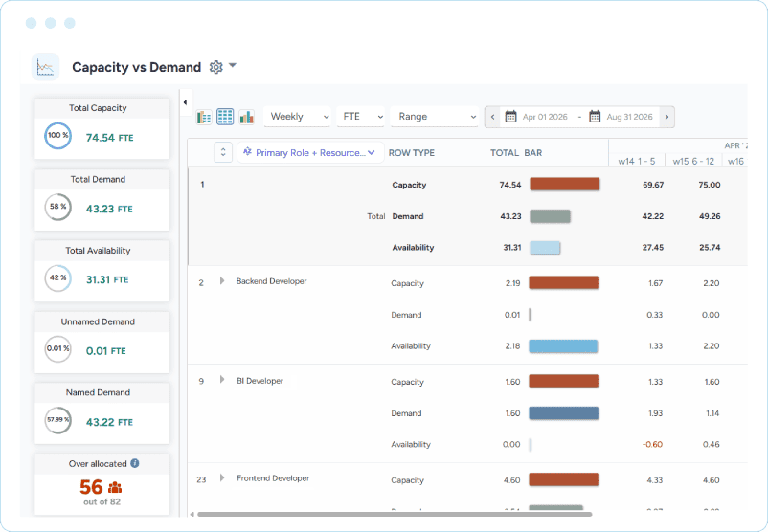
Task: Click the TOTAL column header
Action: pyautogui.click(x=505, y=153)
